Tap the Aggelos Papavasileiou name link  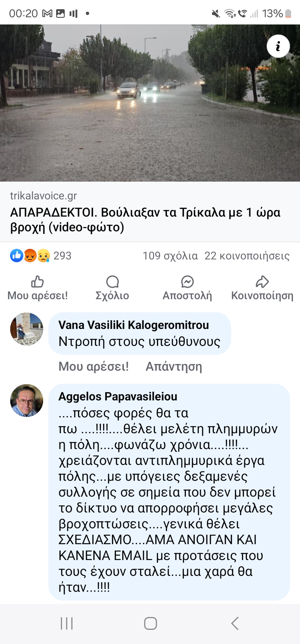118,397
